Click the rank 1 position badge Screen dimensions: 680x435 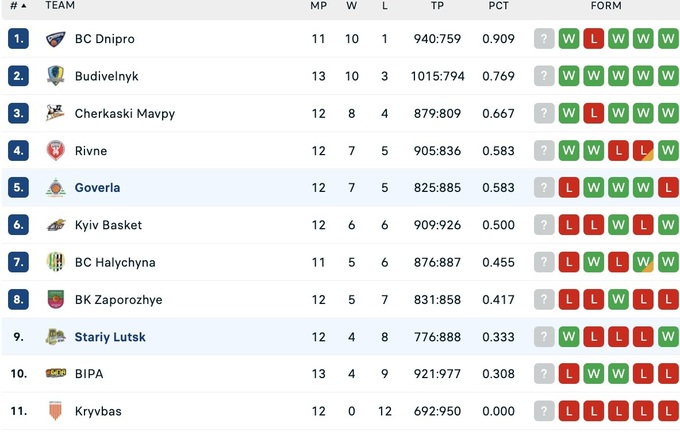point(19,39)
